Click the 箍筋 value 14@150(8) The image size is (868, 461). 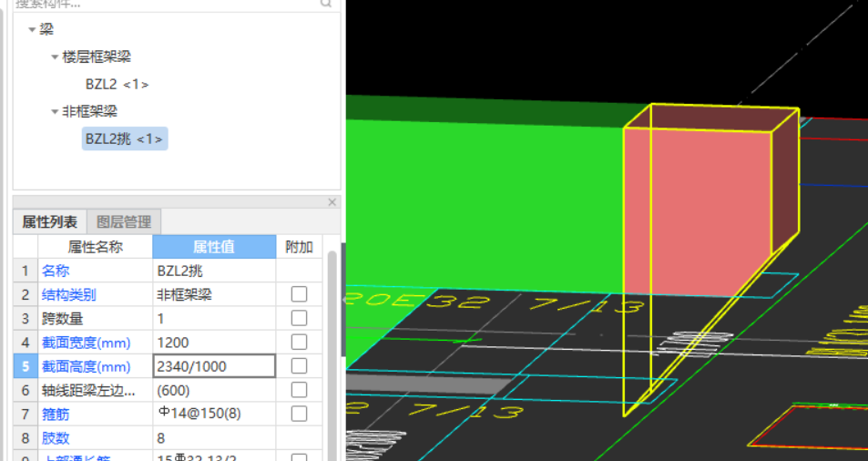point(214,414)
